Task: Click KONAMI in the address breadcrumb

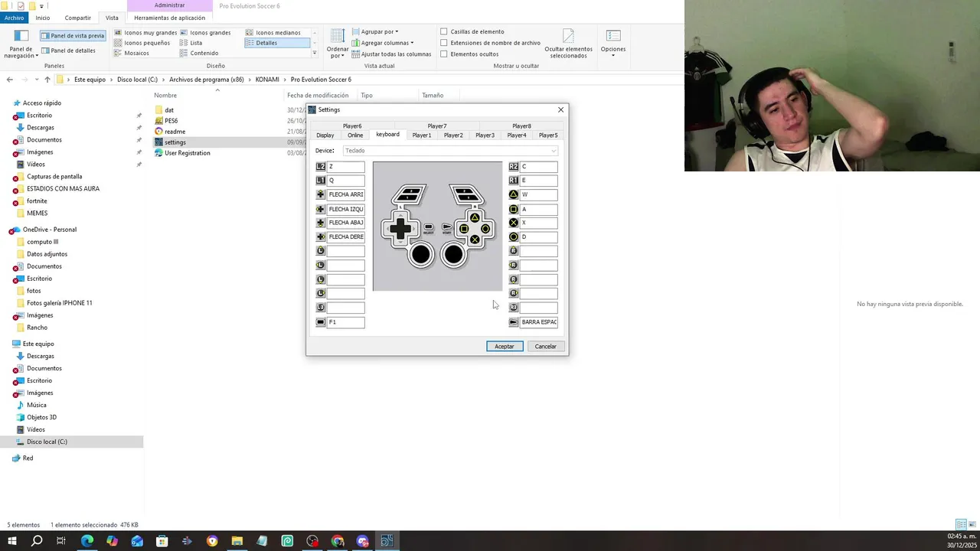Action: pyautogui.click(x=267, y=80)
